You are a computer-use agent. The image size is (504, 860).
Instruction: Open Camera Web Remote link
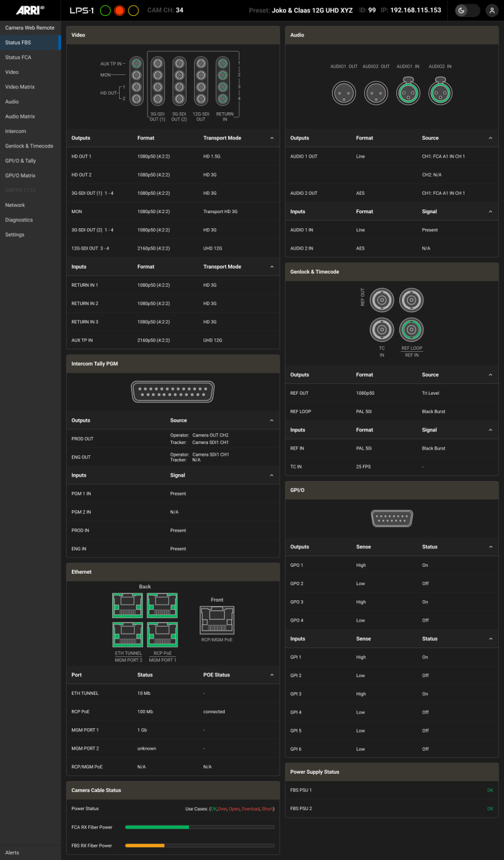click(30, 28)
